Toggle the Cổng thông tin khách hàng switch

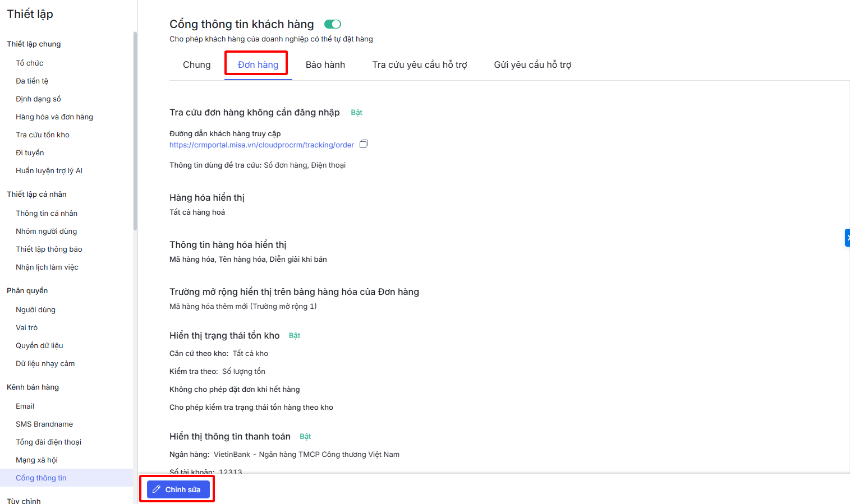tap(333, 24)
